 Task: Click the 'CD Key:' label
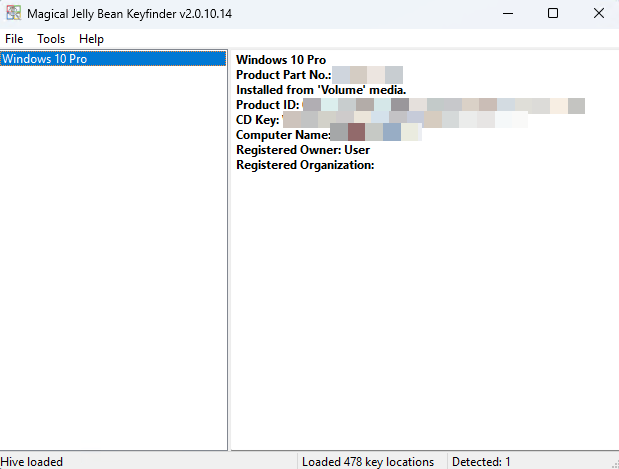pyautogui.click(x=257, y=120)
